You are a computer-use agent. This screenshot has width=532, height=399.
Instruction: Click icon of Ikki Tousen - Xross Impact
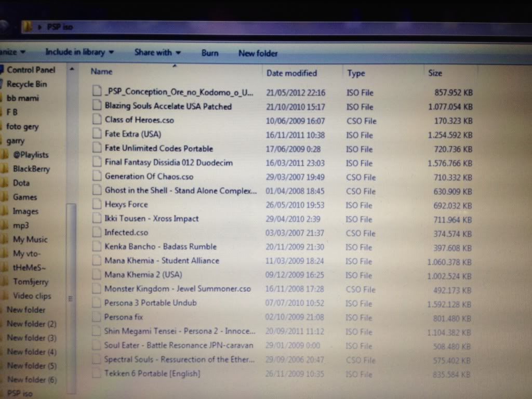[97, 218]
